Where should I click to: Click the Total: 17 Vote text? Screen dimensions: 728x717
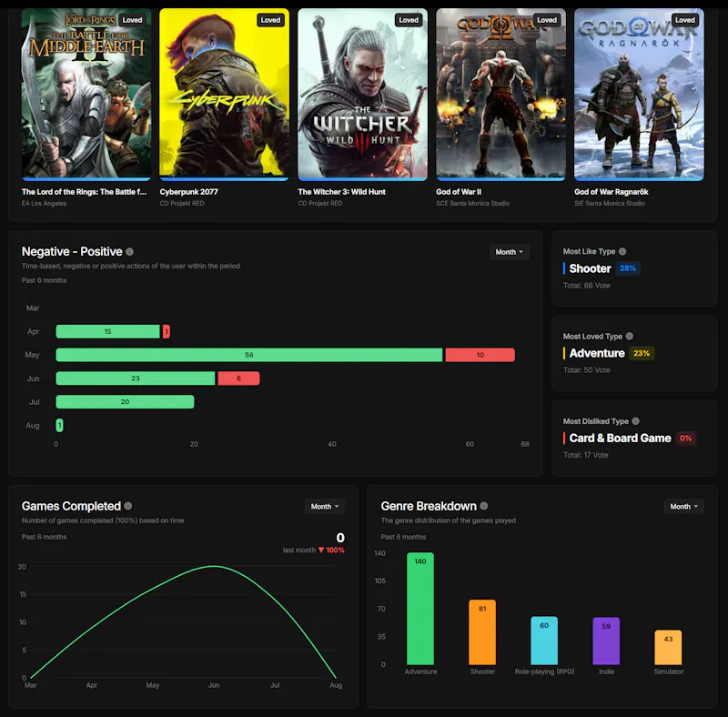click(x=586, y=455)
